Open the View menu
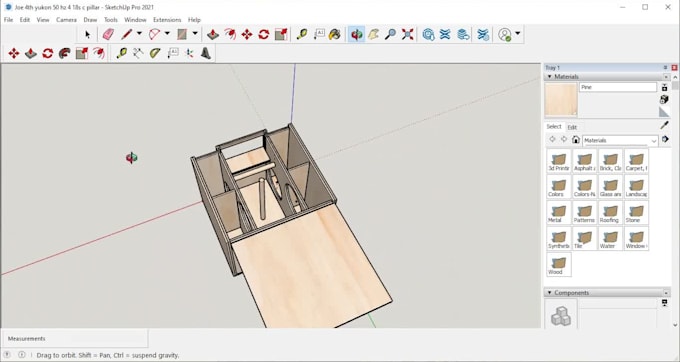Viewport: 680px width, 362px height. pyautogui.click(x=43, y=20)
